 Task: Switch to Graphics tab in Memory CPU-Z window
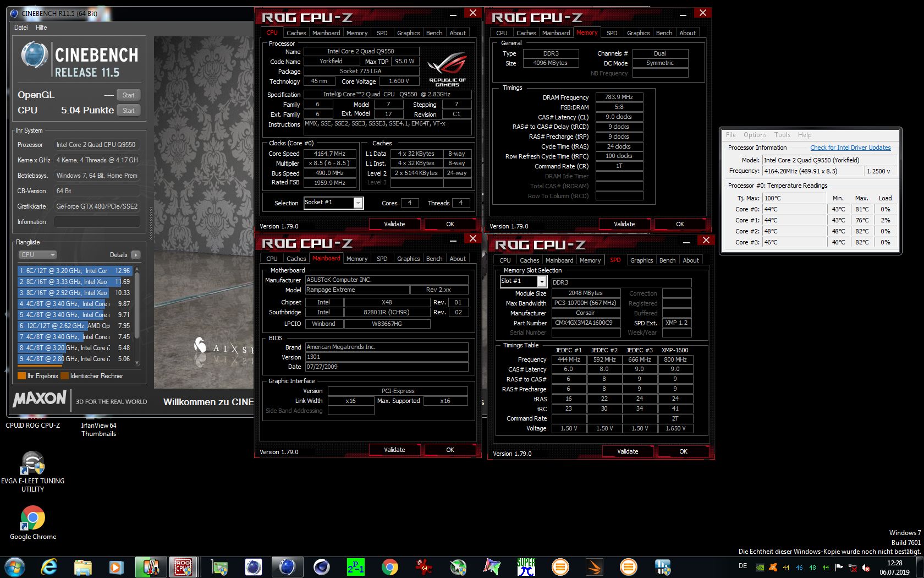[x=638, y=33]
